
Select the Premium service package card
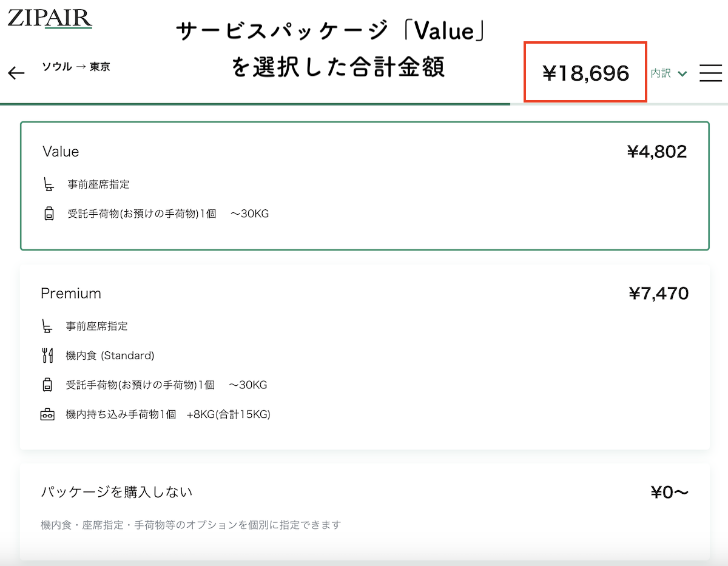(364, 355)
